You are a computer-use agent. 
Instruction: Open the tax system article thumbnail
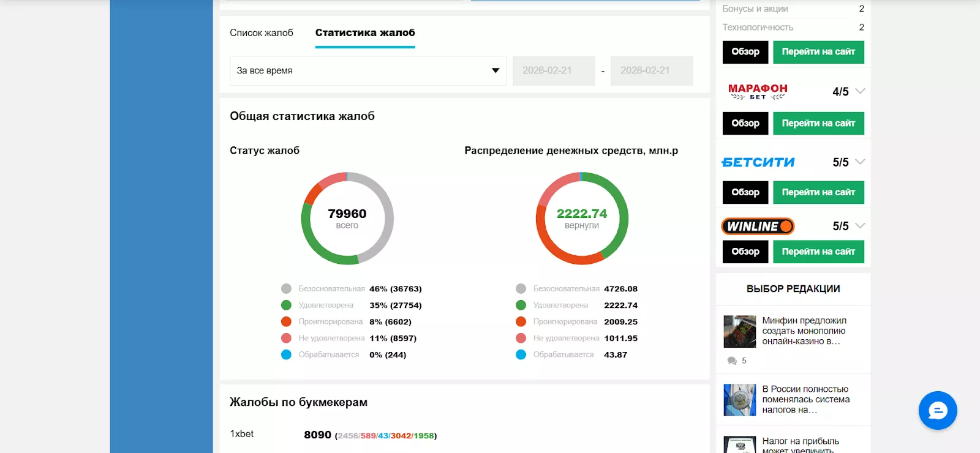pos(740,400)
